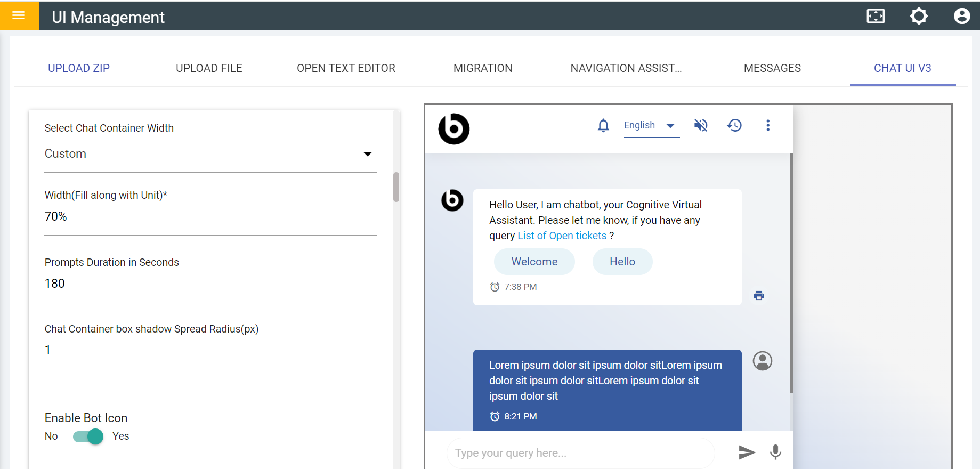The height and width of the screenshot is (469, 980).
Task: Click the muted speaker icon
Action: click(701, 126)
